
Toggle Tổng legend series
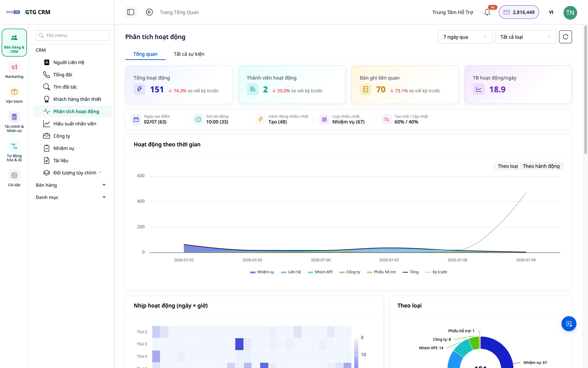[410, 272]
